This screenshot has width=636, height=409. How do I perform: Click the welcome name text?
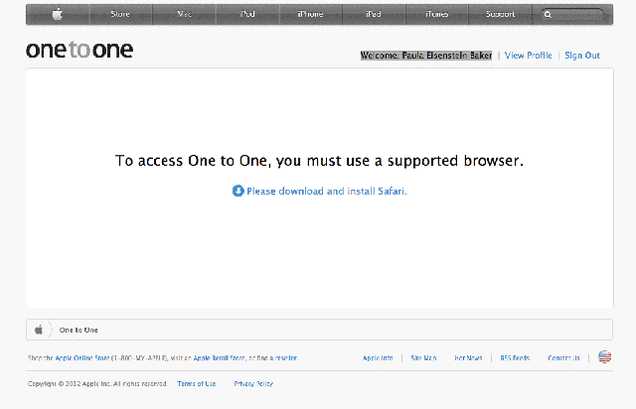(426, 56)
